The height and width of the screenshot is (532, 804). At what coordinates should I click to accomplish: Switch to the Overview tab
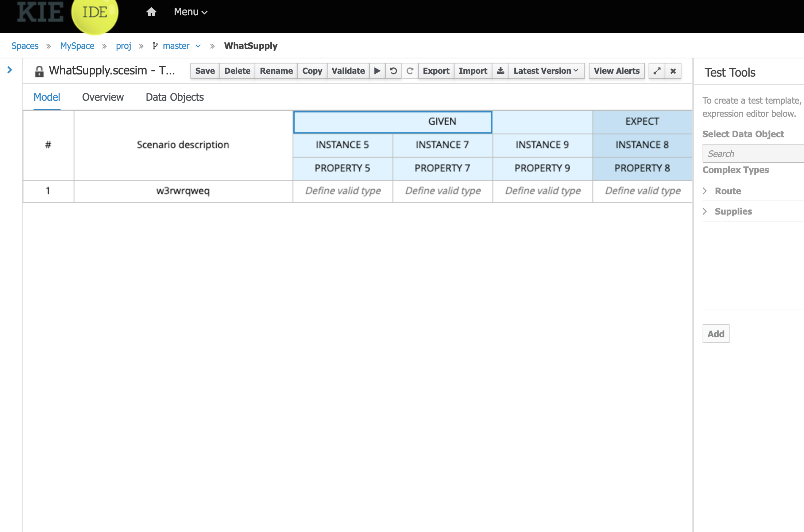[x=103, y=97]
